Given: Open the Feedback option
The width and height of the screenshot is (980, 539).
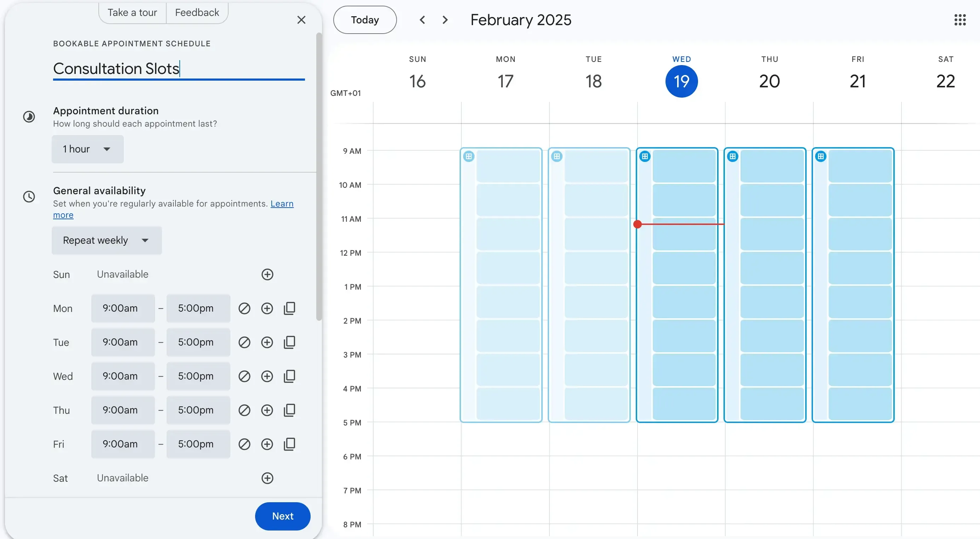Looking at the screenshot, I should (x=197, y=12).
